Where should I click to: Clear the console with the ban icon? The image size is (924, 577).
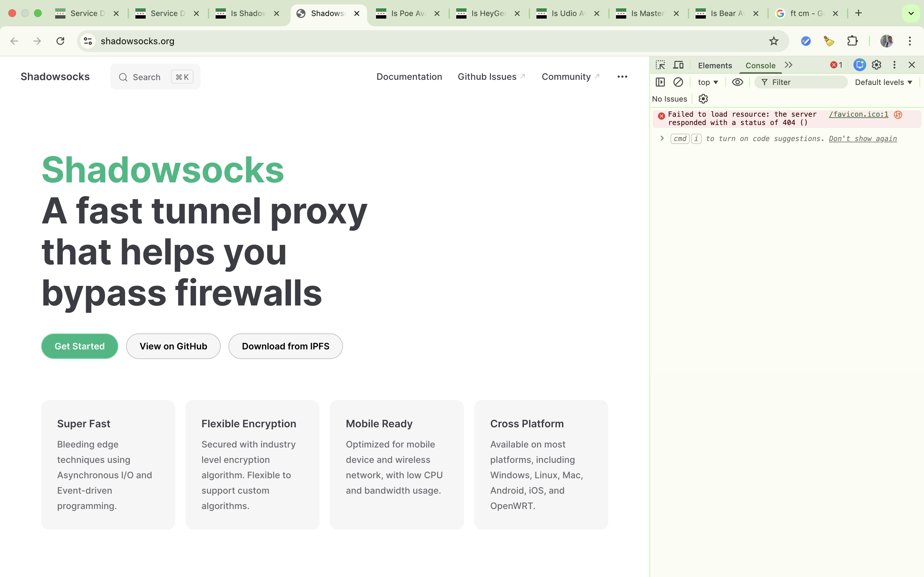tap(678, 82)
